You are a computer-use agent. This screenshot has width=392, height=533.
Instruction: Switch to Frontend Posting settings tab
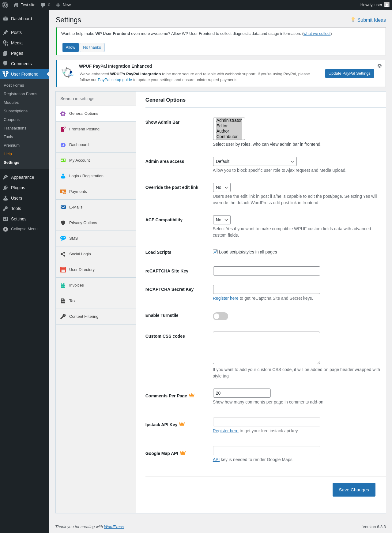tap(96, 129)
